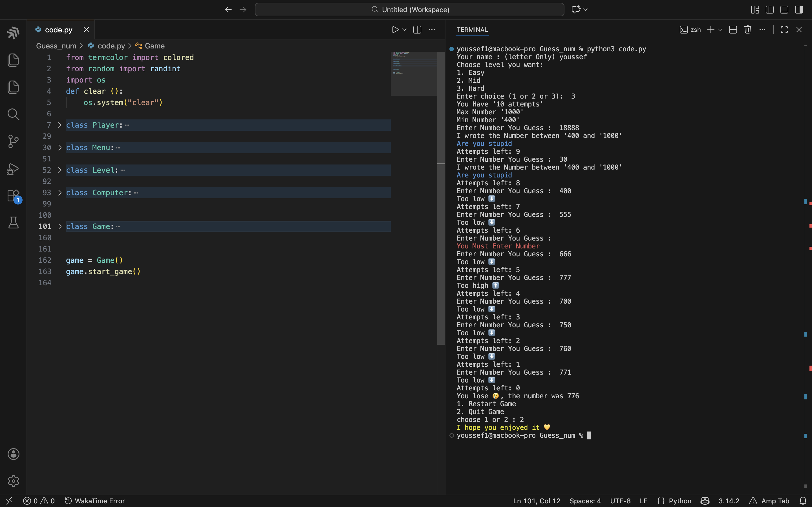Select the TERMINAL panel tab

pos(472,30)
